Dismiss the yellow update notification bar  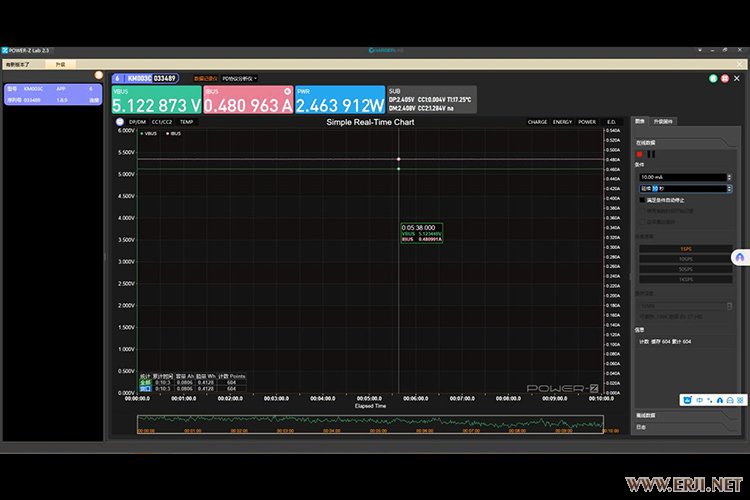click(x=740, y=63)
